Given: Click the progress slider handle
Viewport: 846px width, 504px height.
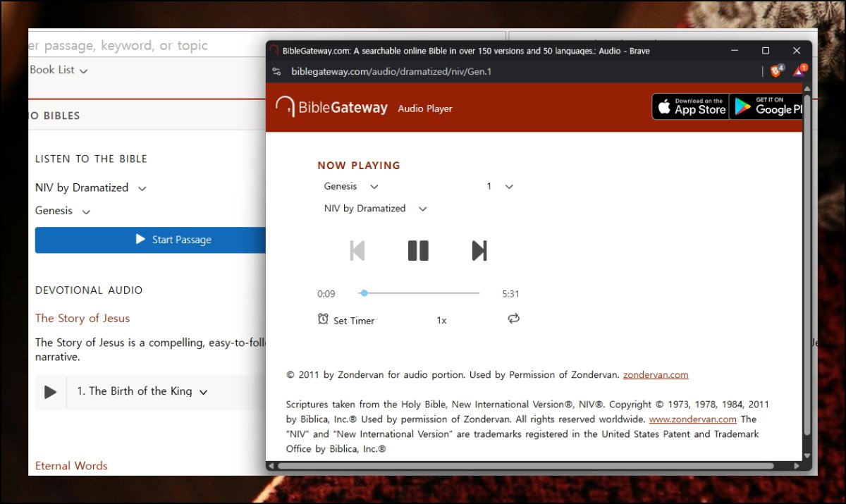Looking at the screenshot, I should point(364,293).
